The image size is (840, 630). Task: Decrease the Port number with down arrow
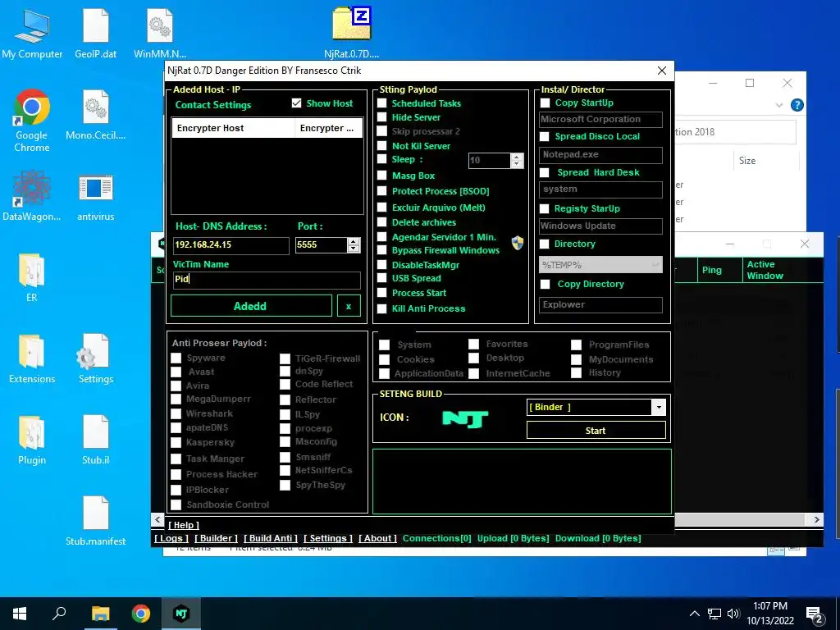point(353,249)
